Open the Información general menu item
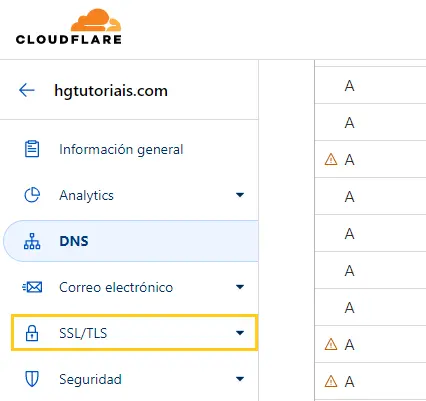 (x=129, y=149)
